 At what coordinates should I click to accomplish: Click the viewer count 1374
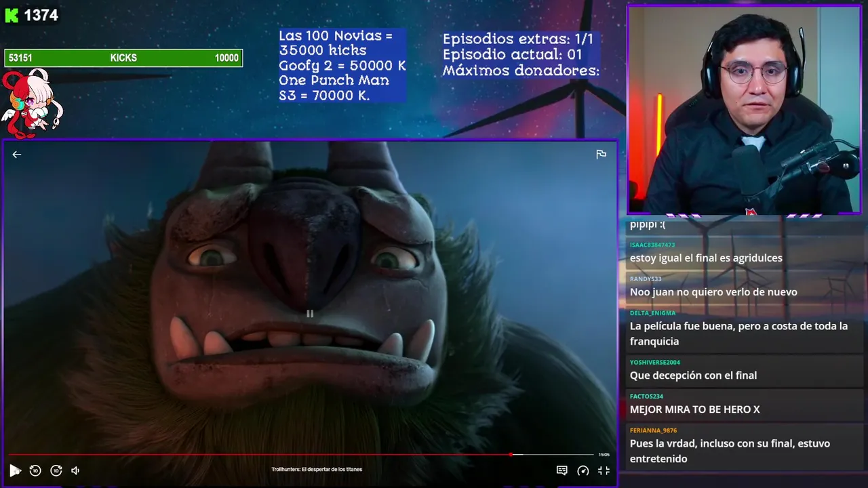click(x=41, y=16)
